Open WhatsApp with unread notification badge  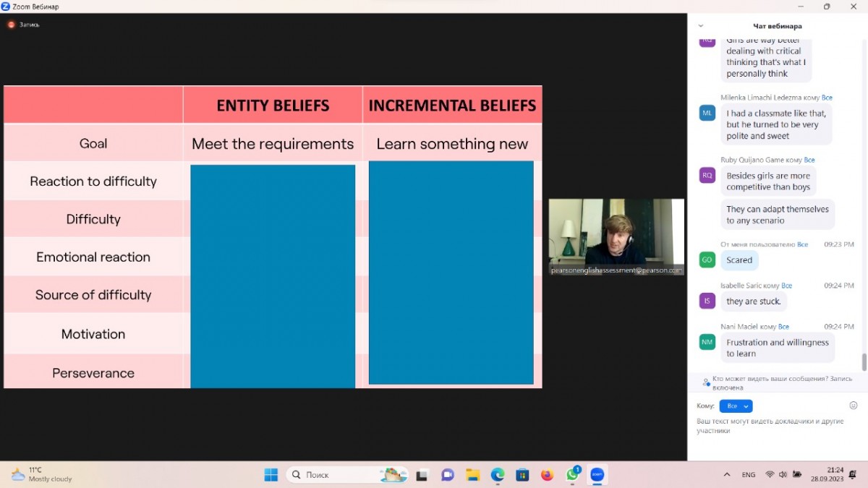573,474
